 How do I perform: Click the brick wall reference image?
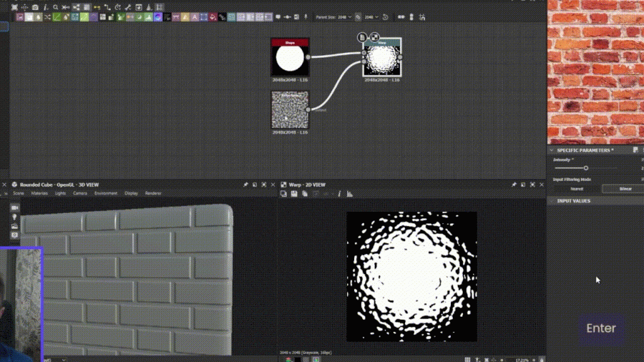(596, 72)
